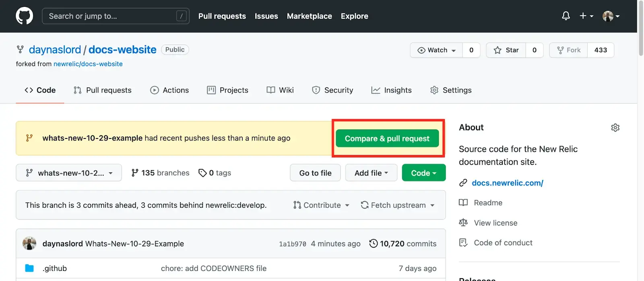The height and width of the screenshot is (281, 644).
Task: Toggle Watch on this repository
Action: pyautogui.click(x=436, y=50)
